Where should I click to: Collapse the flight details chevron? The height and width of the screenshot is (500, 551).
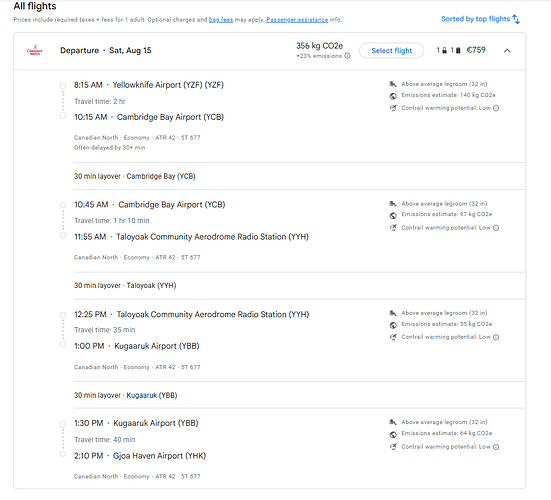coord(507,51)
